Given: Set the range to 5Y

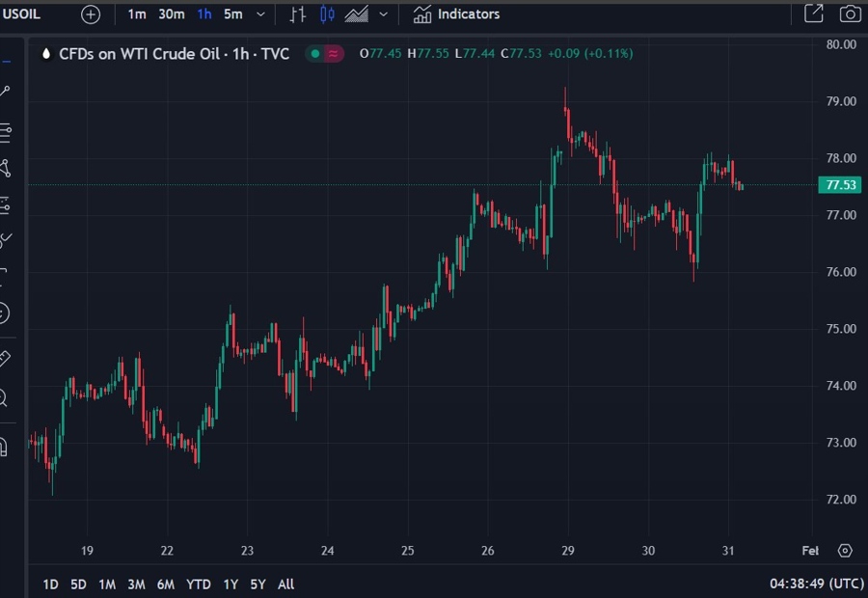Looking at the screenshot, I should point(258,584).
